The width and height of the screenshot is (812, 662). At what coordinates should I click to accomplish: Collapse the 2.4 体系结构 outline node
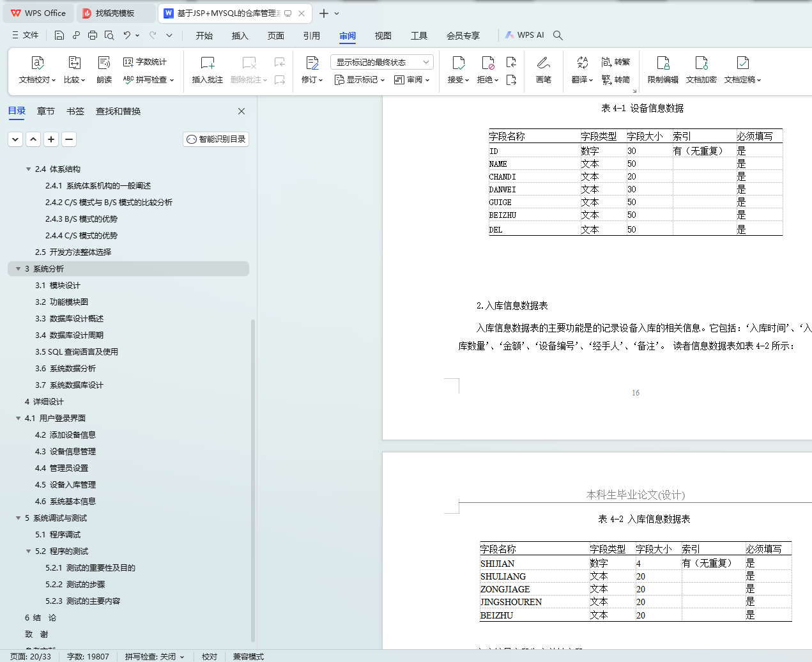28,169
